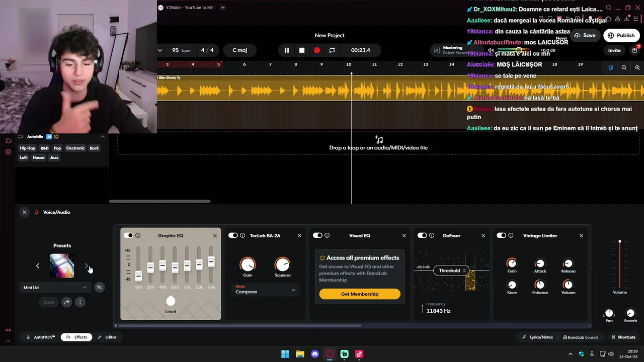The image size is (644, 362).
Task: Remove the Vintage Limiter effect
Action: click(581, 236)
